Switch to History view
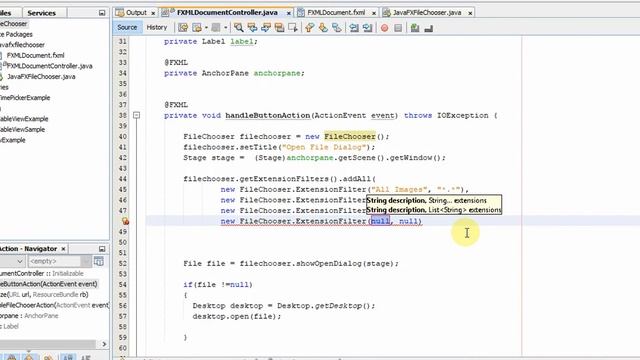The height and width of the screenshot is (360, 640). (157, 27)
